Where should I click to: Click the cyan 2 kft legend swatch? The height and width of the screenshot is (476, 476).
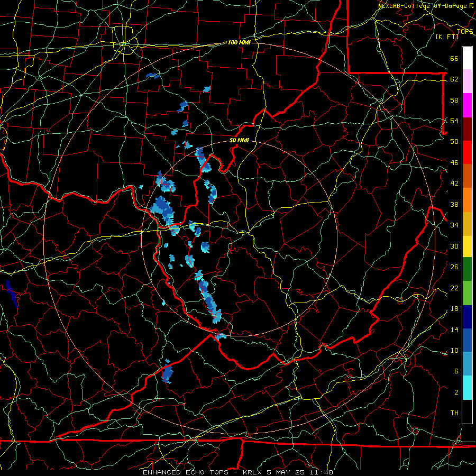pyautogui.click(x=467, y=388)
